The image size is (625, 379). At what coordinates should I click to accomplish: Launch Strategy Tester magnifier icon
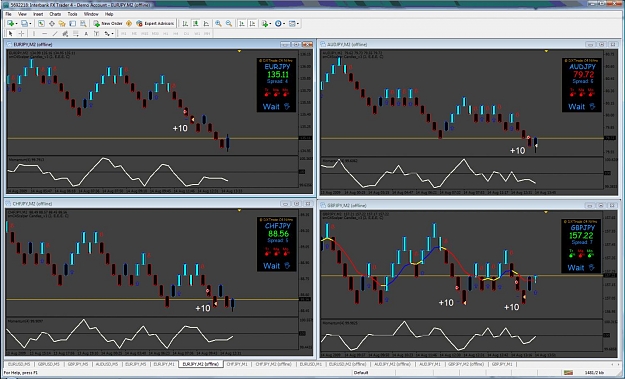(x=83, y=24)
